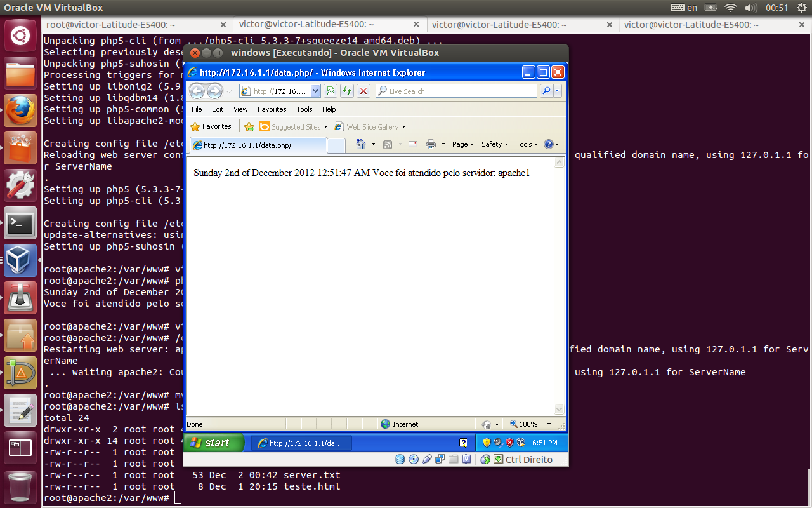Click the Print icon in command bar

point(431,144)
